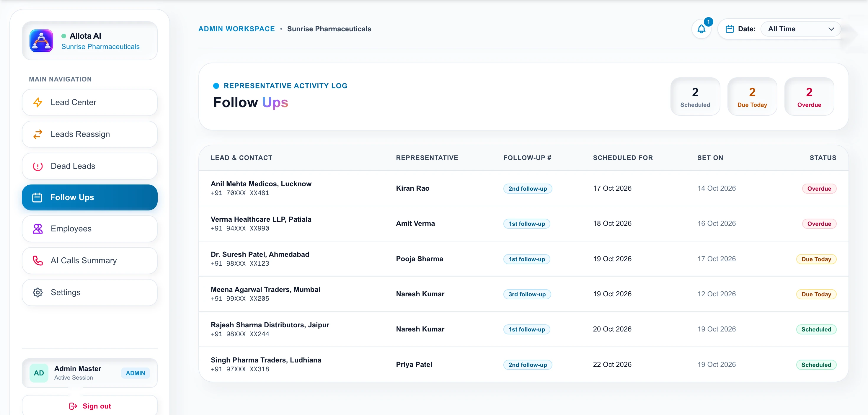Open Settings from the sidebar
868x415 pixels.
point(90,293)
